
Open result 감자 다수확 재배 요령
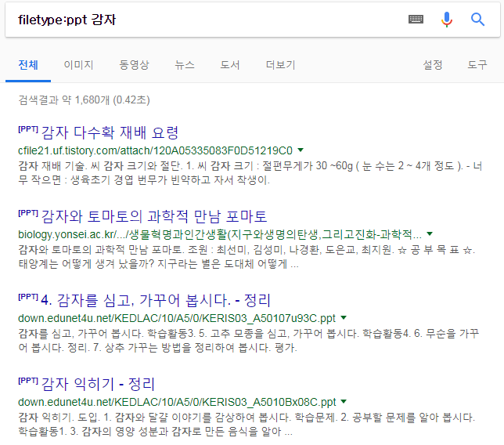[110, 132]
